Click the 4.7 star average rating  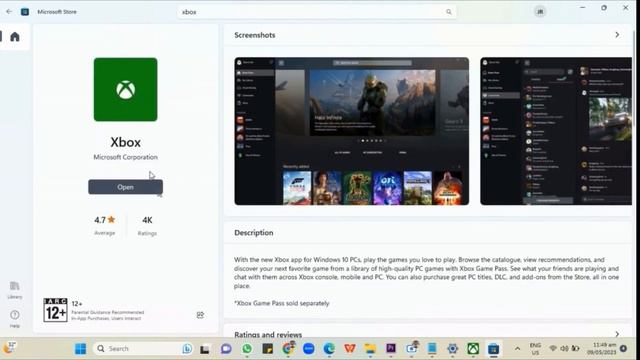click(x=104, y=225)
